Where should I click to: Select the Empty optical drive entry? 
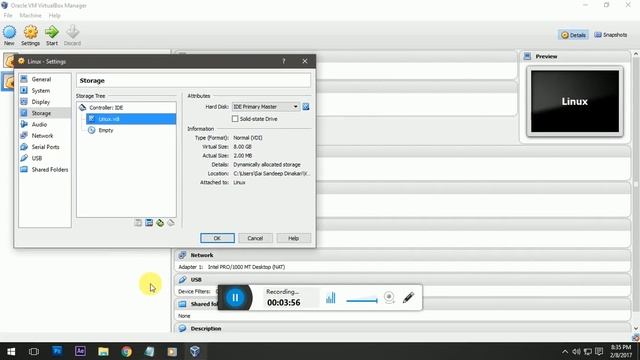pyautogui.click(x=106, y=130)
